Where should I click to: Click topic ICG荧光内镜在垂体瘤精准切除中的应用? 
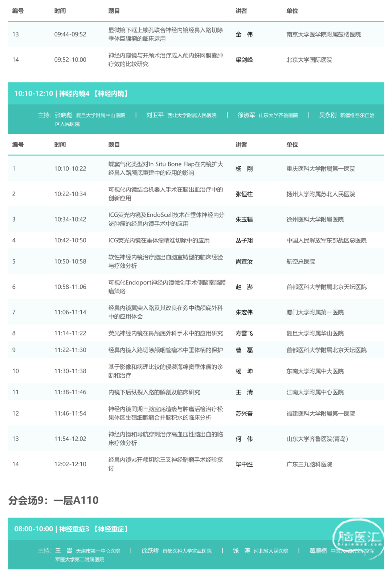tap(159, 241)
